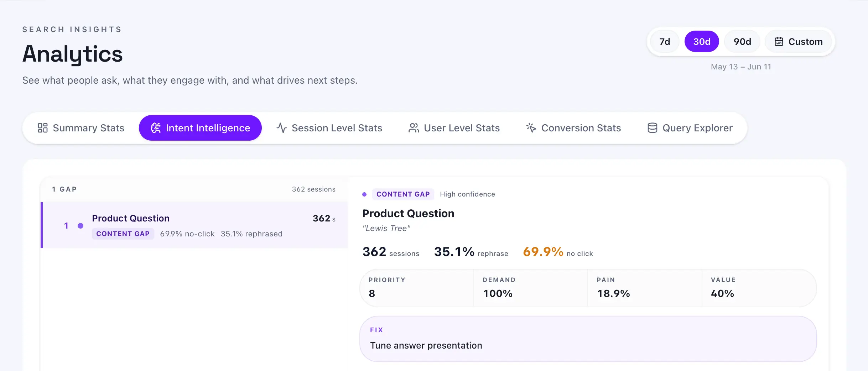Open the Custom date range picker
This screenshot has height=371, width=868.
(798, 42)
